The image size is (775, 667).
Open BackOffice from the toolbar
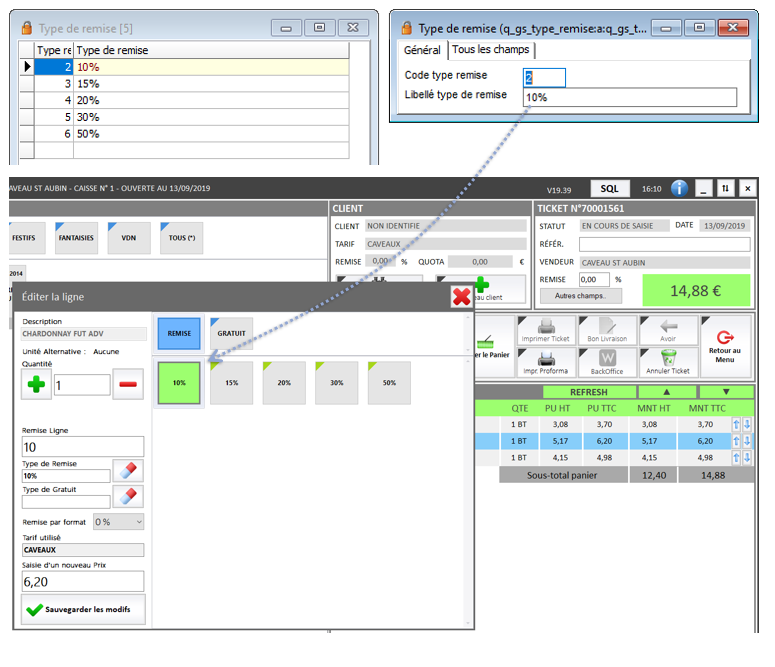coord(607,361)
